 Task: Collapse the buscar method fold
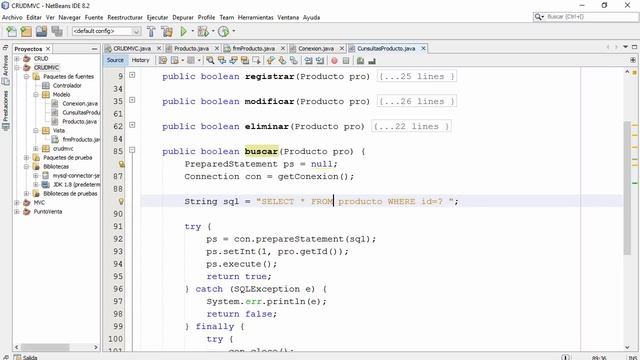132,150
